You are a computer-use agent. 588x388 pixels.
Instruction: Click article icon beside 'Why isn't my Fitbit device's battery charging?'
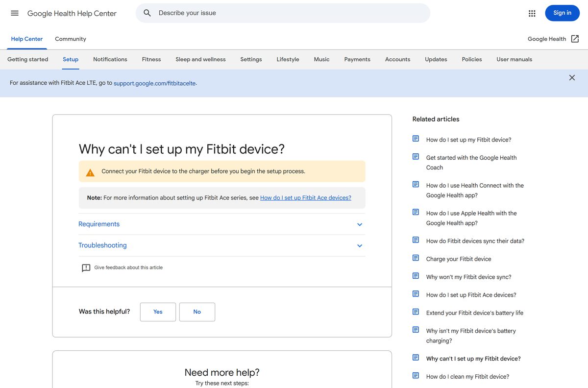tap(416, 330)
